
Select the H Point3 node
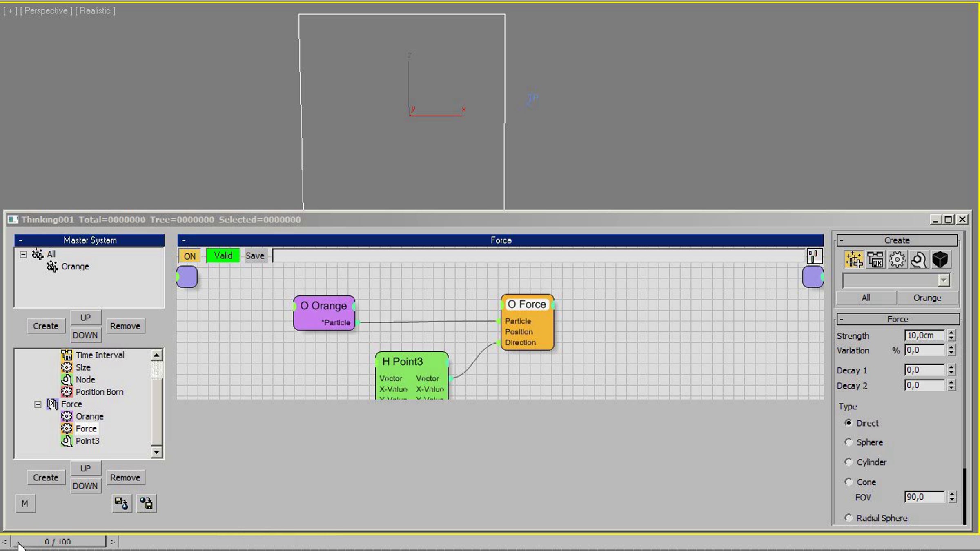[412, 375]
